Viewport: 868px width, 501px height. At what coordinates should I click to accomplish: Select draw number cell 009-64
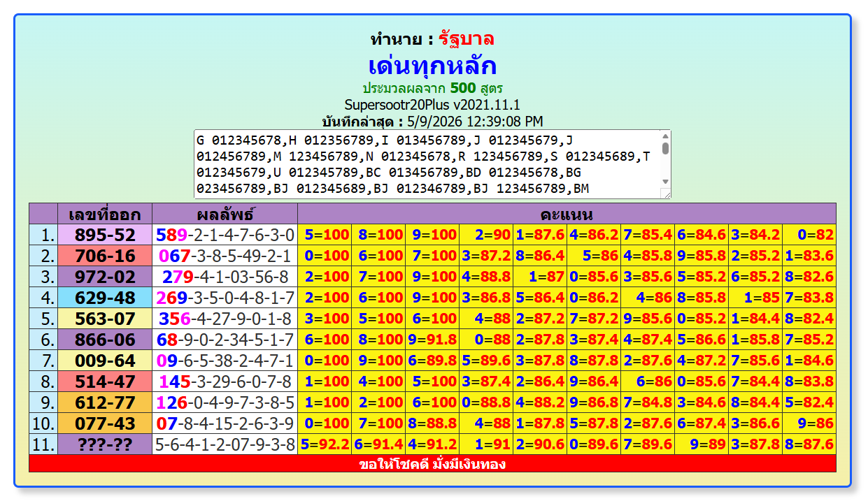[x=105, y=361]
